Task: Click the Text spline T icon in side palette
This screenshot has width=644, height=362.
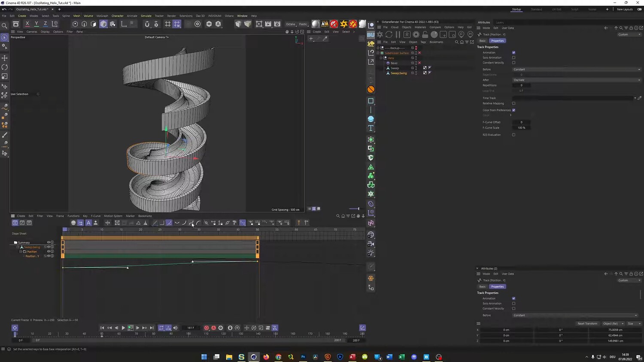Action: click(371, 128)
